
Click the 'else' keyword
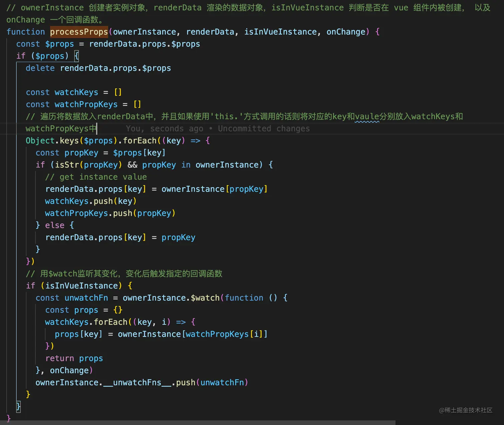click(55, 225)
